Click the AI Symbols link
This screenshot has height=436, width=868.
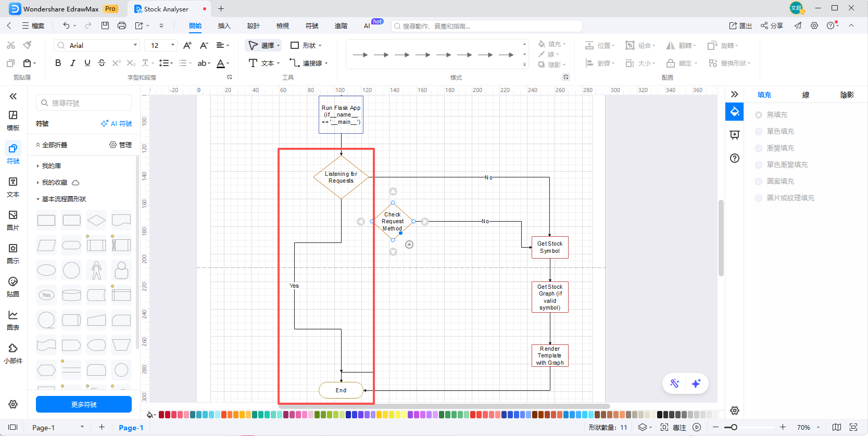tap(116, 124)
